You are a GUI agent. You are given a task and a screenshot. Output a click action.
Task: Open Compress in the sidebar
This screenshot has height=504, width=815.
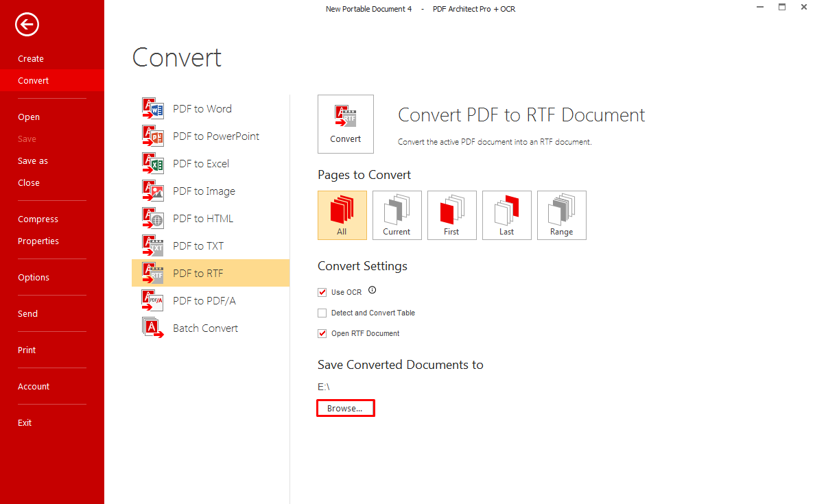click(38, 219)
